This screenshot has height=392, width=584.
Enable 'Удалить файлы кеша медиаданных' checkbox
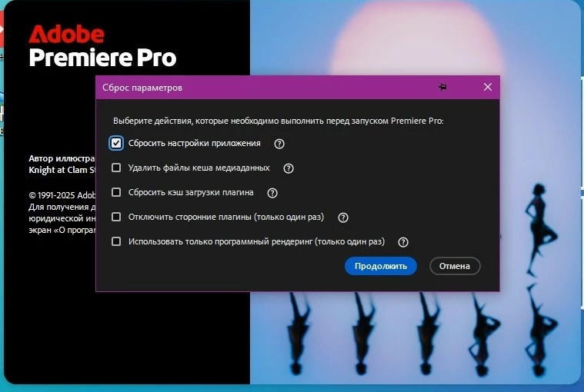[x=116, y=168]
